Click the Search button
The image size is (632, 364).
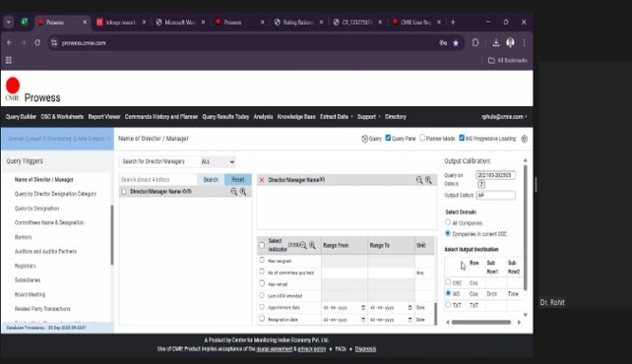point(211,180)
